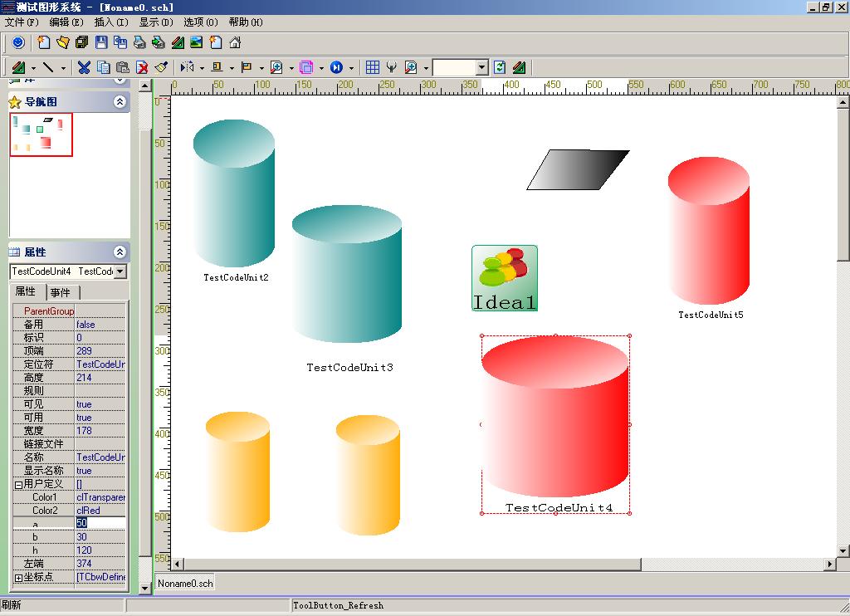Open dropdown arrow beside the pink group icon
This screenshot has height=616, width=850.
click(321, 68)
